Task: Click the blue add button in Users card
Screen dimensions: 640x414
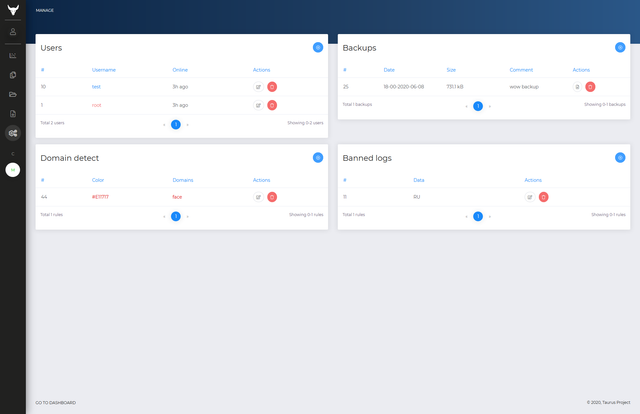Action: tap(318, 47)
